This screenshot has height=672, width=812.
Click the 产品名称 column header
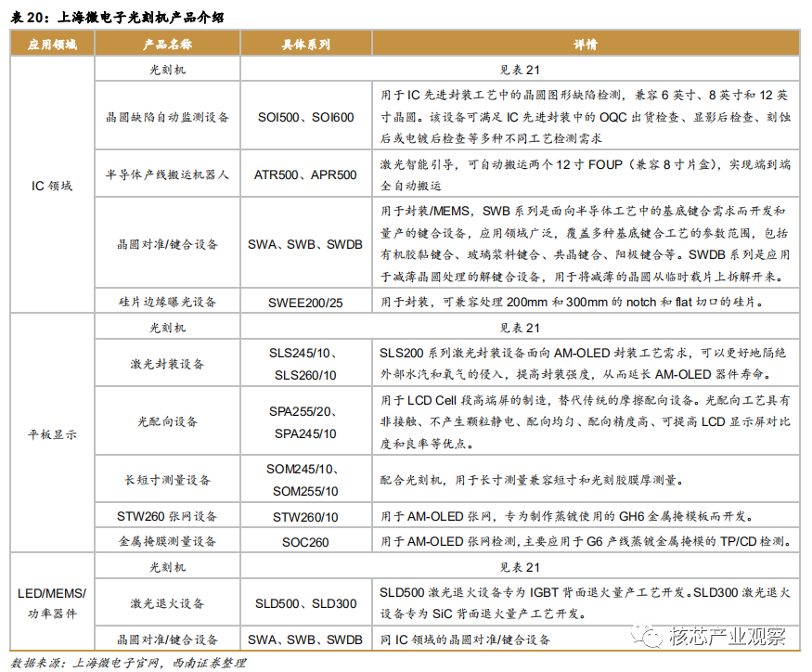click(x=167, y=44)
